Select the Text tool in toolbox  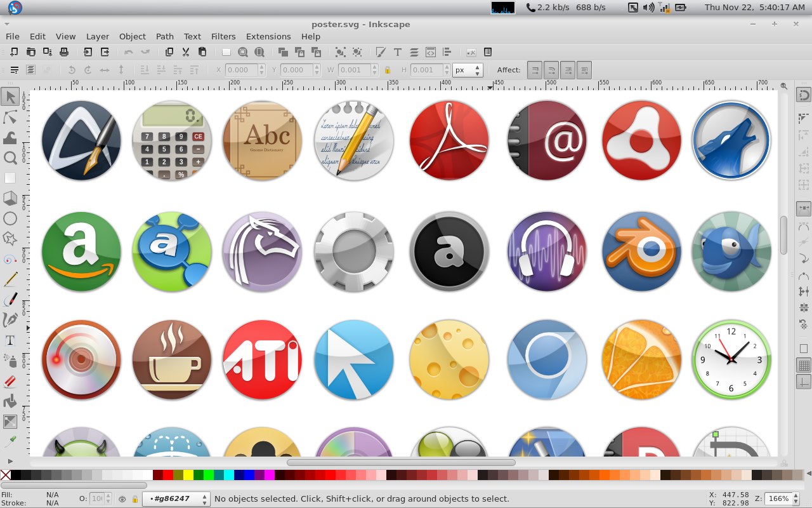[x=10, y=340]
